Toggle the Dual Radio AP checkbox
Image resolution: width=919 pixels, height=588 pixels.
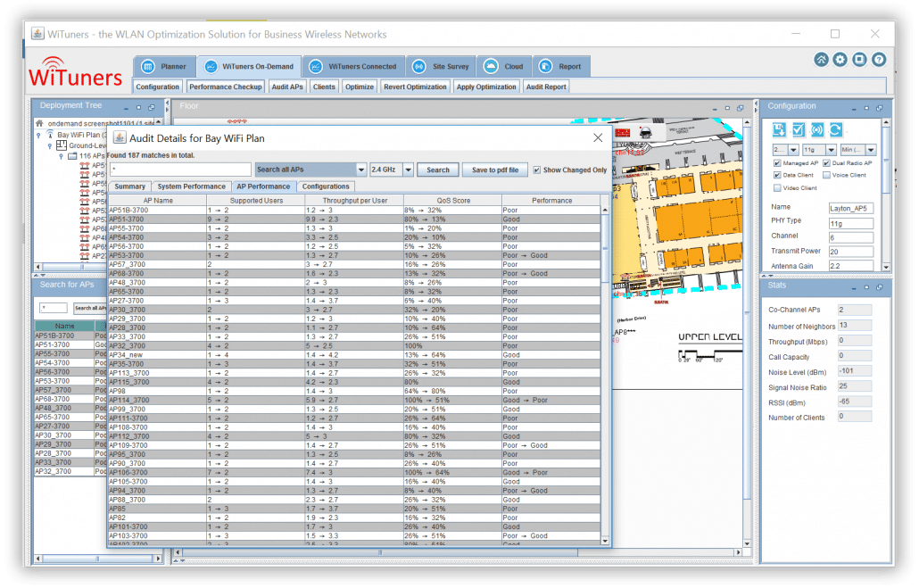point(826,163)
